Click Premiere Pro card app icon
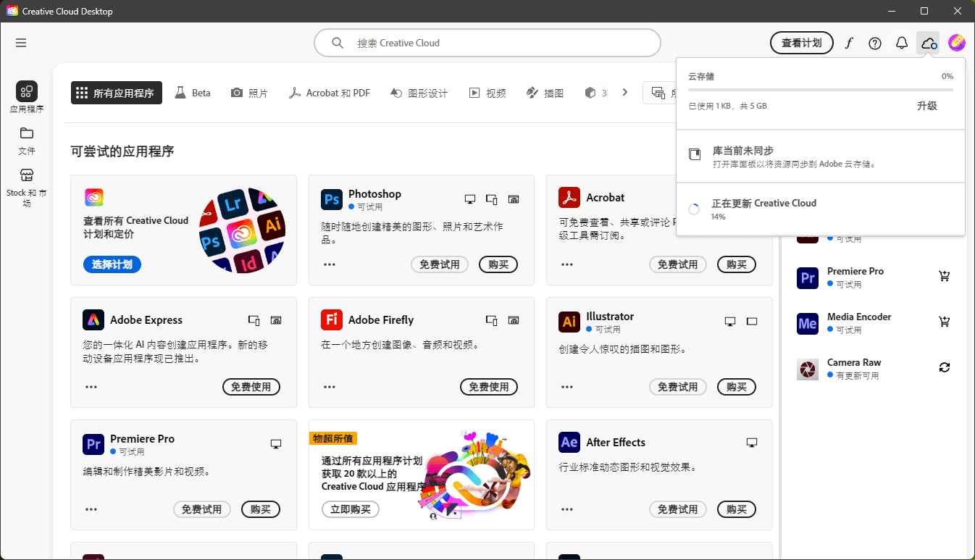 (93, 444)
